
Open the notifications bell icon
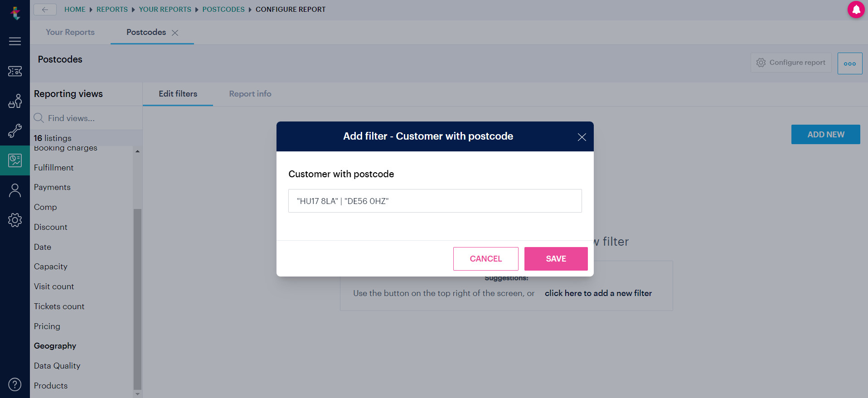click(x=856, y=10)
